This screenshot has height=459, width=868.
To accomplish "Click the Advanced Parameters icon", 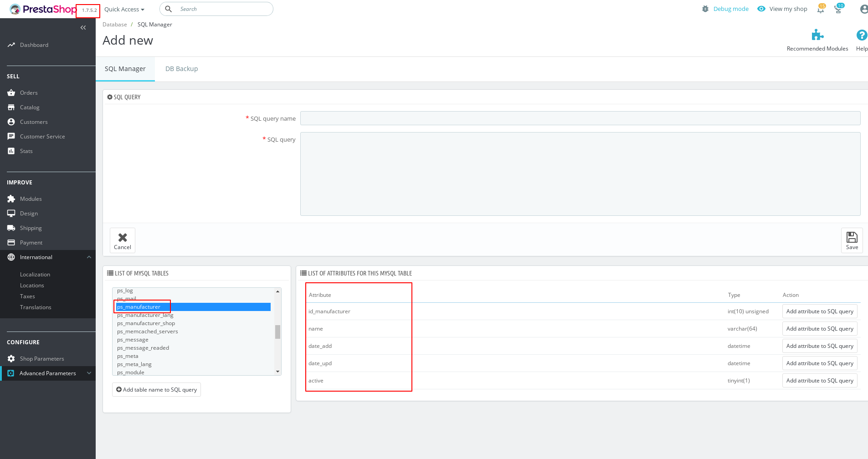I will 11,373.
